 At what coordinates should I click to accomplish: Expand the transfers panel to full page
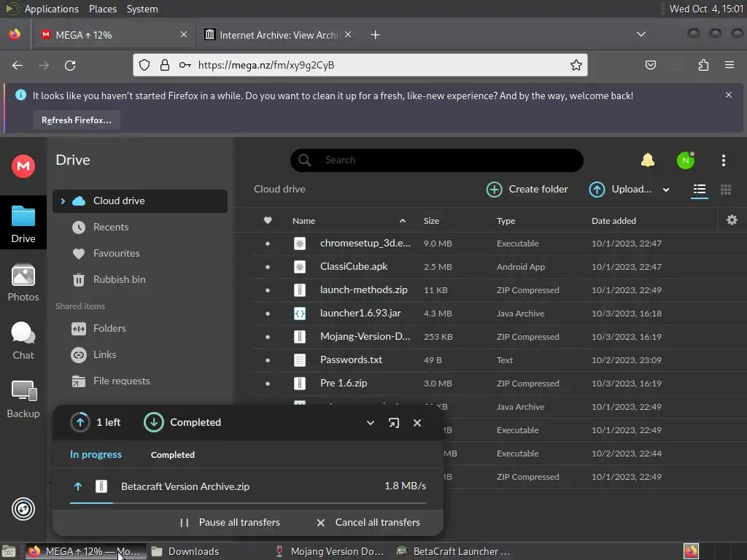click(x=393, y=423)
